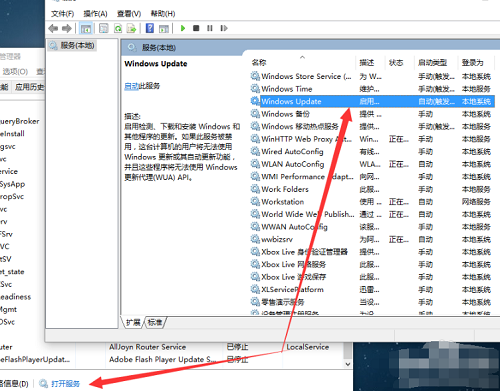Select the XLServicePlatform service name
Viewport: 500px width, 391px height.
292,290
